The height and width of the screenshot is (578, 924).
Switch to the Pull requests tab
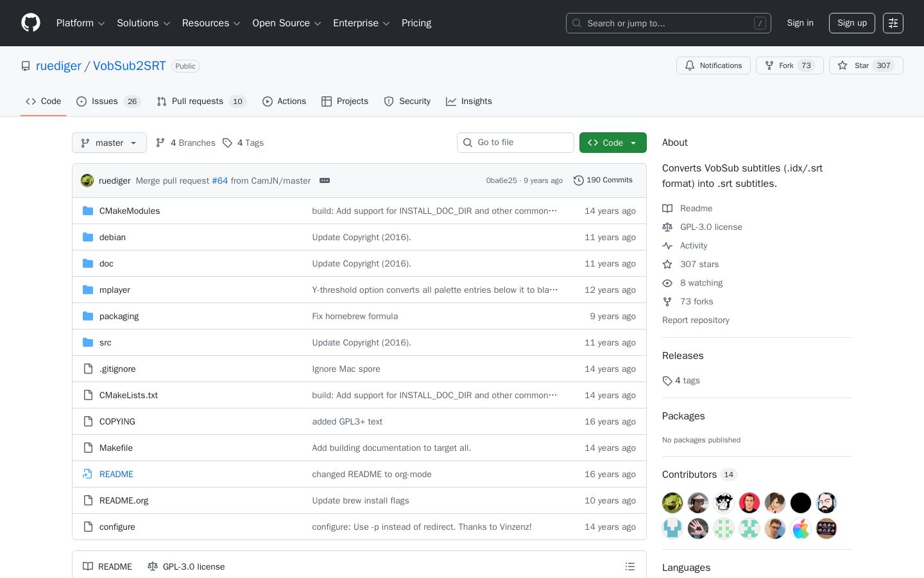pos(201,101)
